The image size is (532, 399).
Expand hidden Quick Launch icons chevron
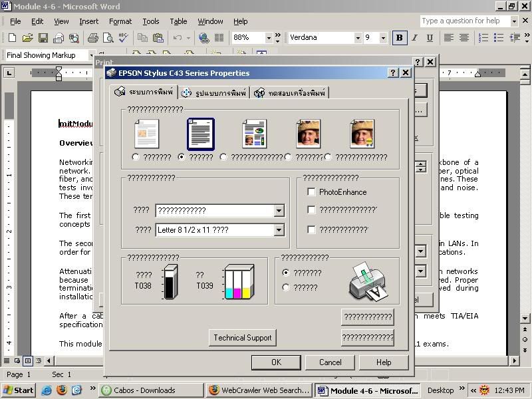coord(92,388)
